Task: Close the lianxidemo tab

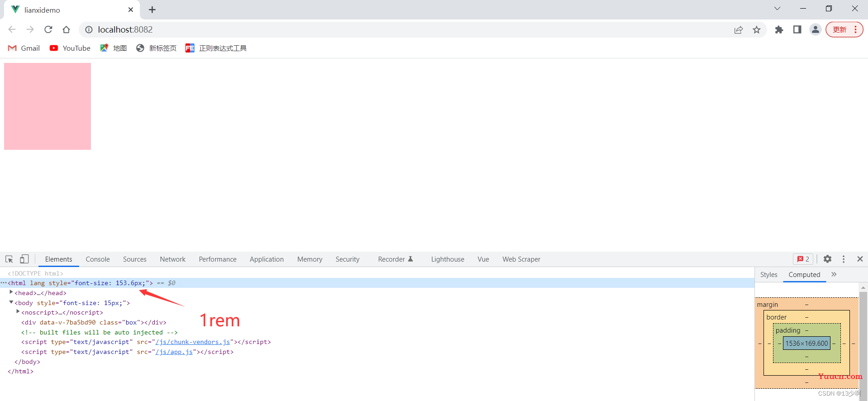Action: (131, 10)
